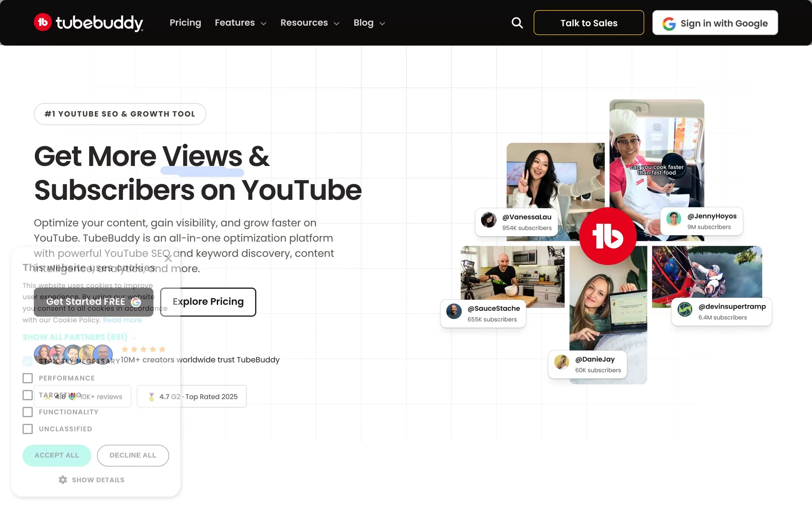Screen dimensions: 812x508
Task: Enable the Targeting cookies checkbox
Action: click(x=28, y=395)
